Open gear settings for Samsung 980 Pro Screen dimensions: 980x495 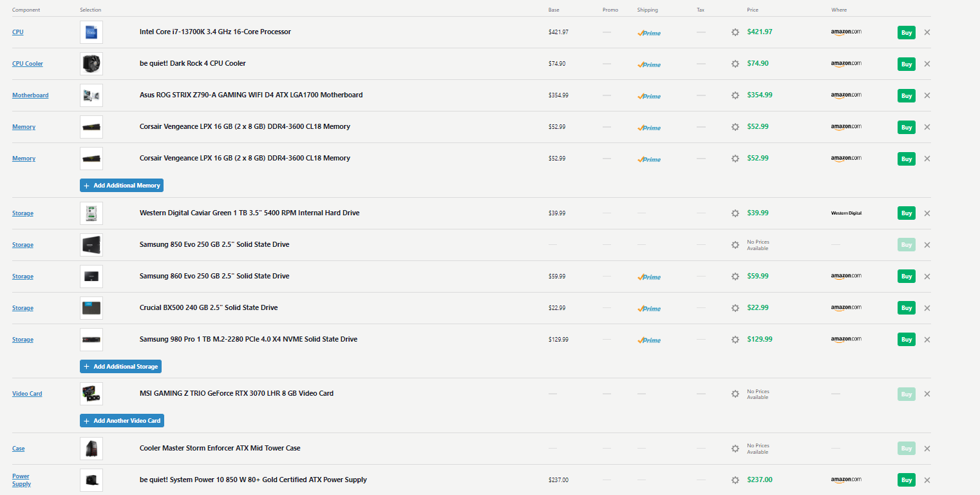[735, 340]
